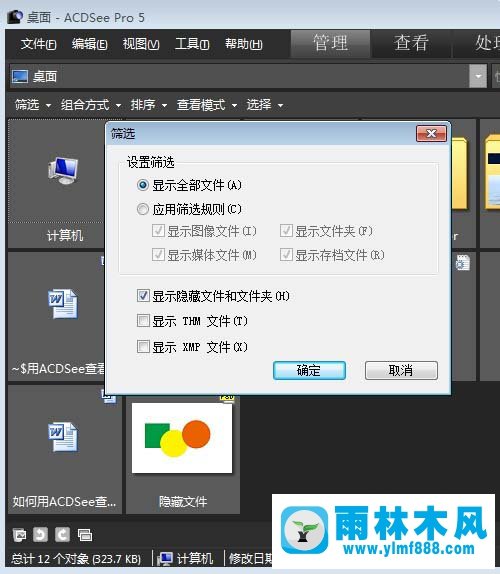This screenshot has width=500, height=574.
Task: Click the overlapping windows icon in the bottom toolbar
Action: point(85,535)
